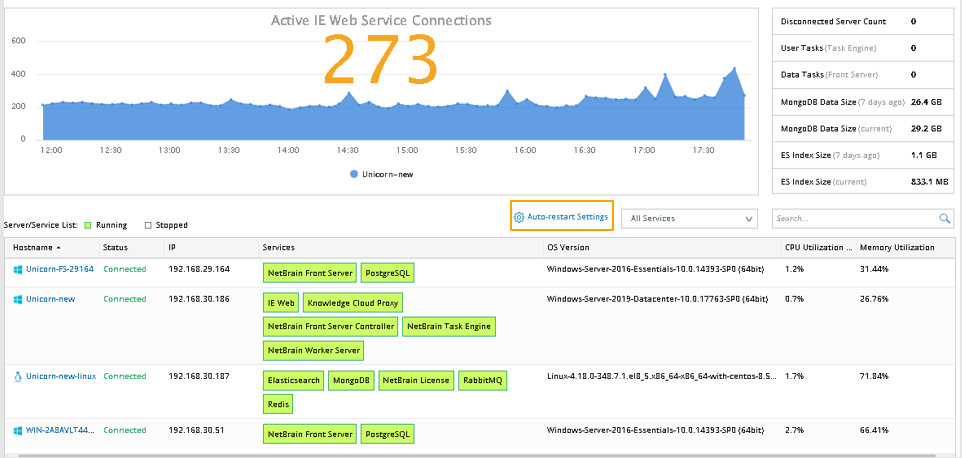Click Linux-4.18.0 centos OS version text
The image size is (962, 458).
coord(661,376)
